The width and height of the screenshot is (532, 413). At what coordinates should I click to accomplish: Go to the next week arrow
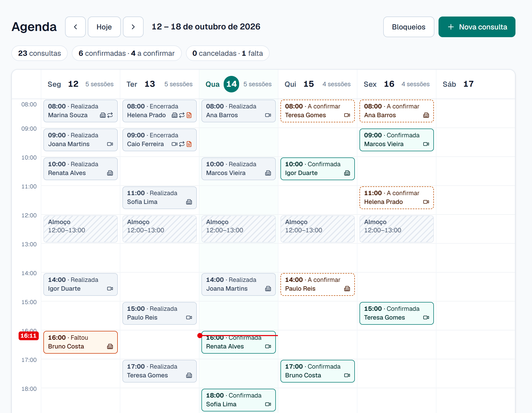[133, 27]
